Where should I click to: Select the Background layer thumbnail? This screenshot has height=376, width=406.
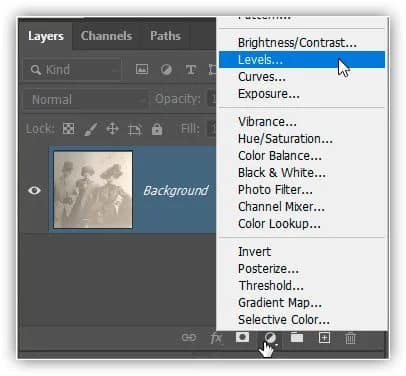[x=93, y=190]
